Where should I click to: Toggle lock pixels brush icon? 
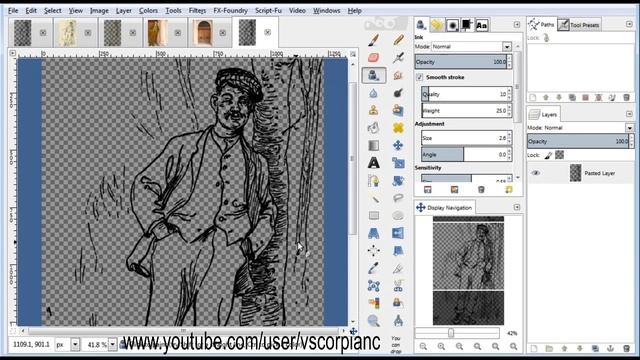click(548, 155)
